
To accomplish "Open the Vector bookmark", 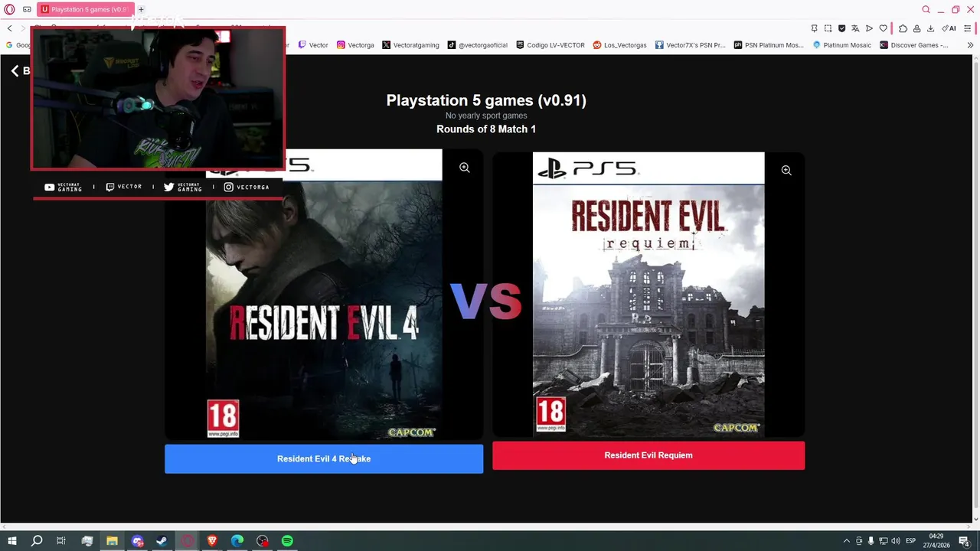I will coord(313,45).
